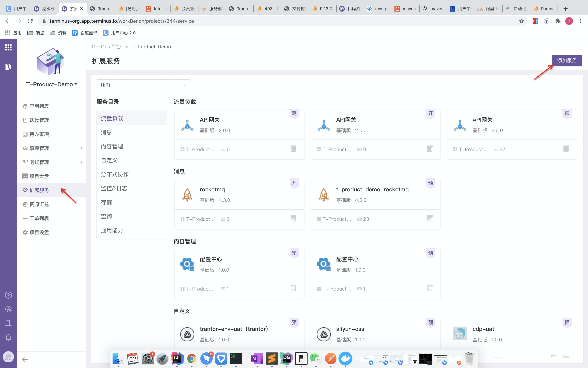Reload the page in the browser
This screenshot has height=368, width=588.
coord(30,21)
